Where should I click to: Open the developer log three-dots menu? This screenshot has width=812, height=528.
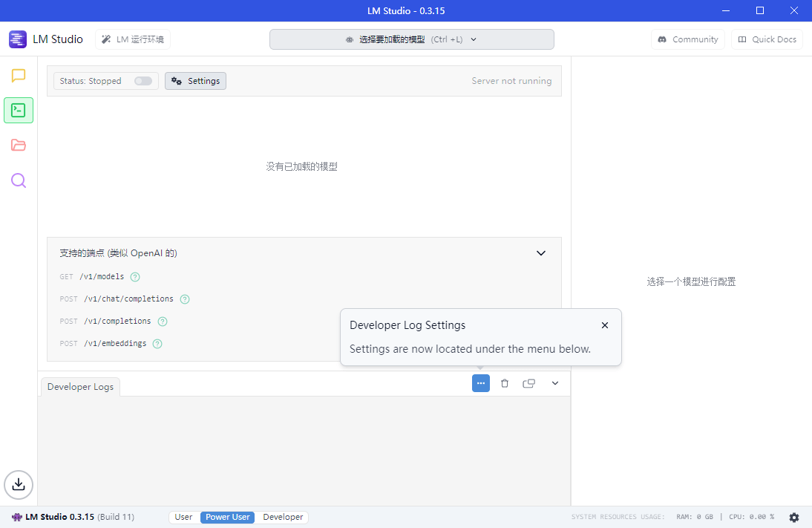click(x=481, y=383)
